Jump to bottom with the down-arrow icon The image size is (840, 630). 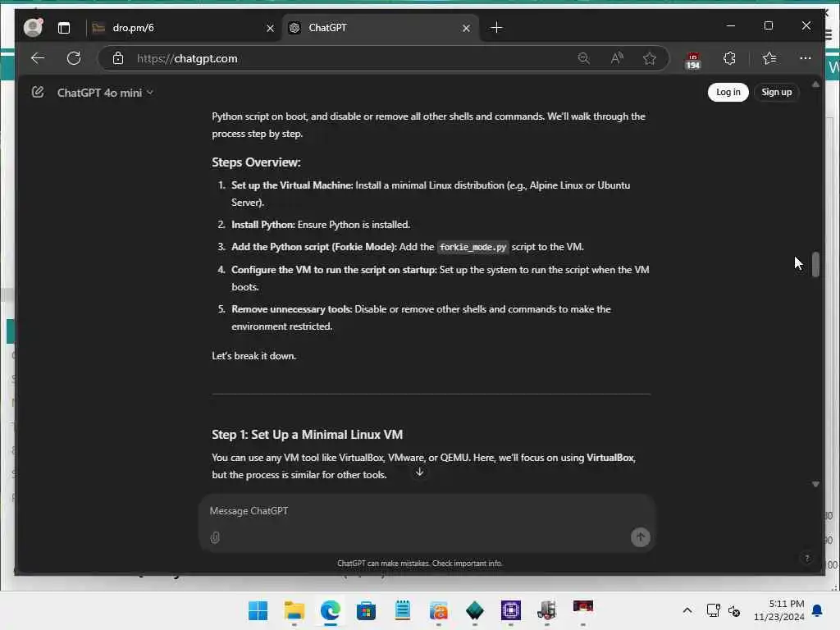419,472
